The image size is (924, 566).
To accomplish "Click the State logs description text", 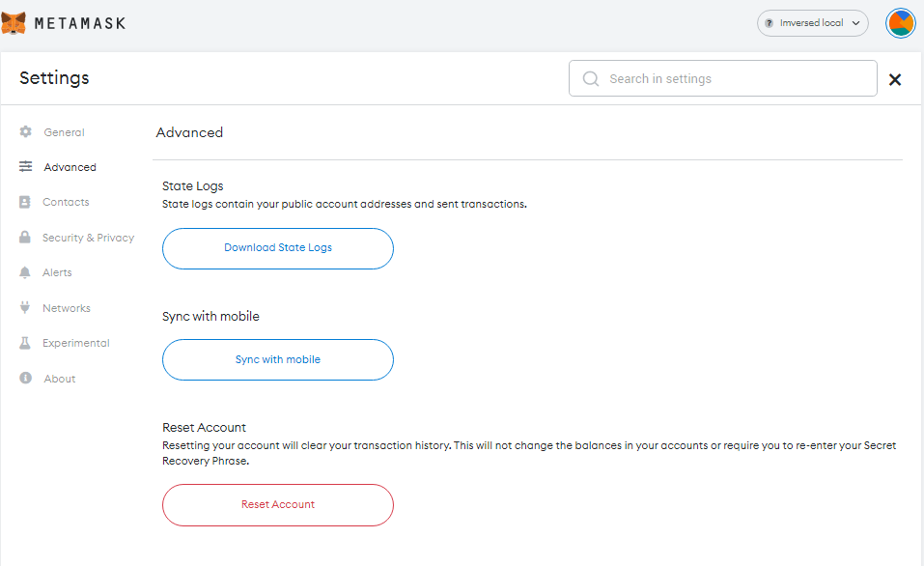I will 344,204.
